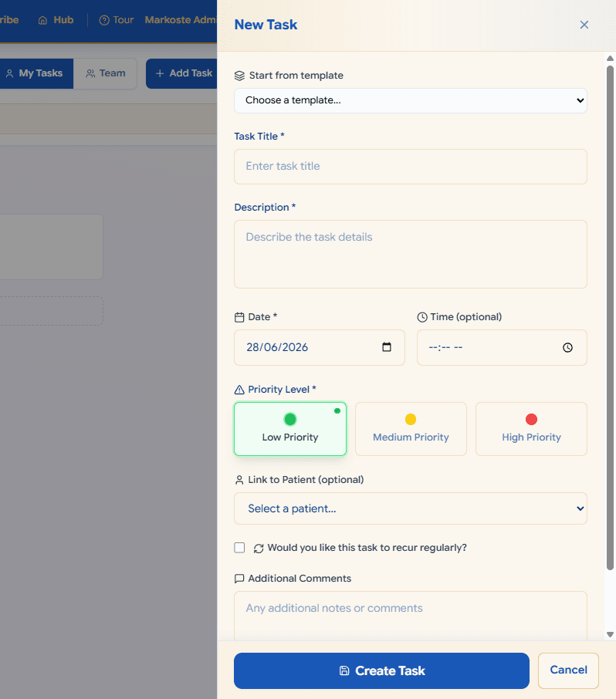616x699 pixels.
Task: Click the panel vertical scrollbar thumb
Action: coord(610,317)
